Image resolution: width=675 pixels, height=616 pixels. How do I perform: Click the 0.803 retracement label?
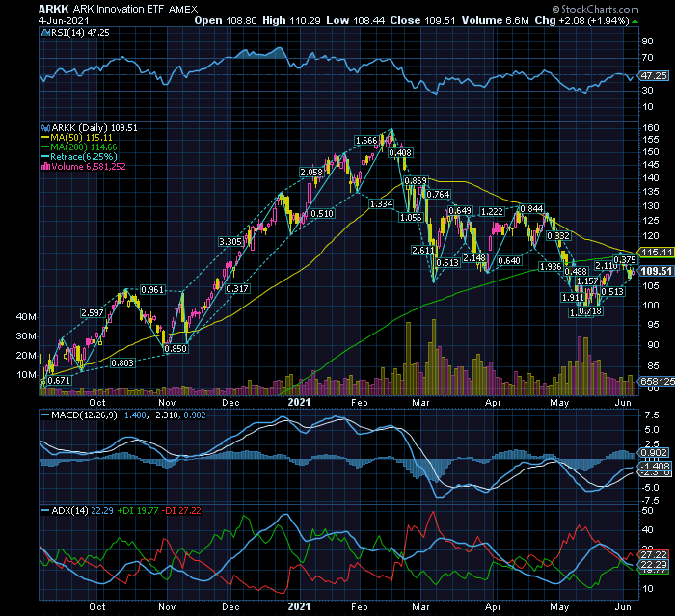[x=122, y=363]
